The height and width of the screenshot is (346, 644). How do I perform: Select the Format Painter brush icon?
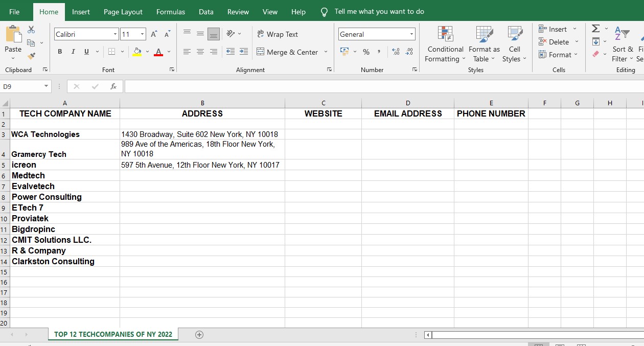click(x=31, y=56)
